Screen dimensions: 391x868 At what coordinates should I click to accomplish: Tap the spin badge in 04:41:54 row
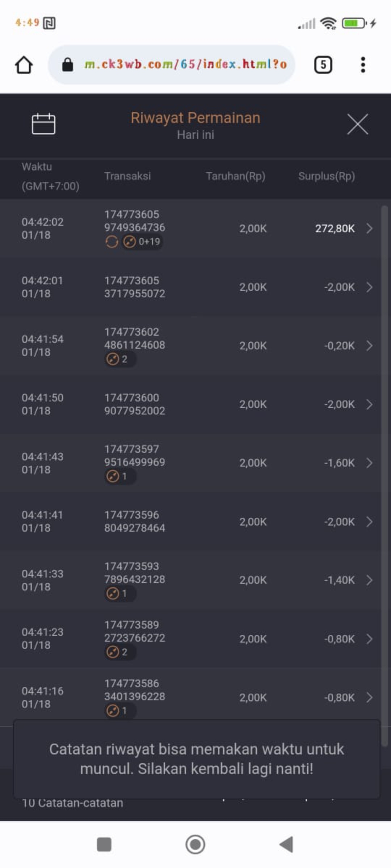118,359
